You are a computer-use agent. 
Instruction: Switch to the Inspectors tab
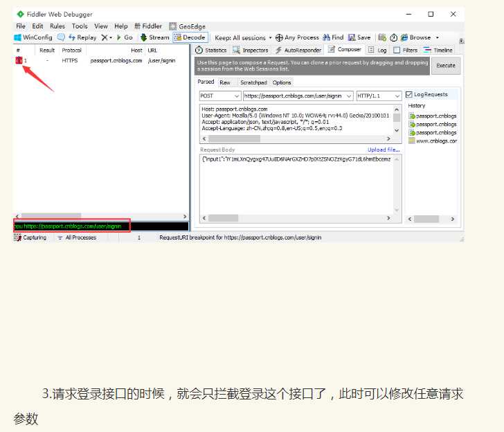coord(251,50)
